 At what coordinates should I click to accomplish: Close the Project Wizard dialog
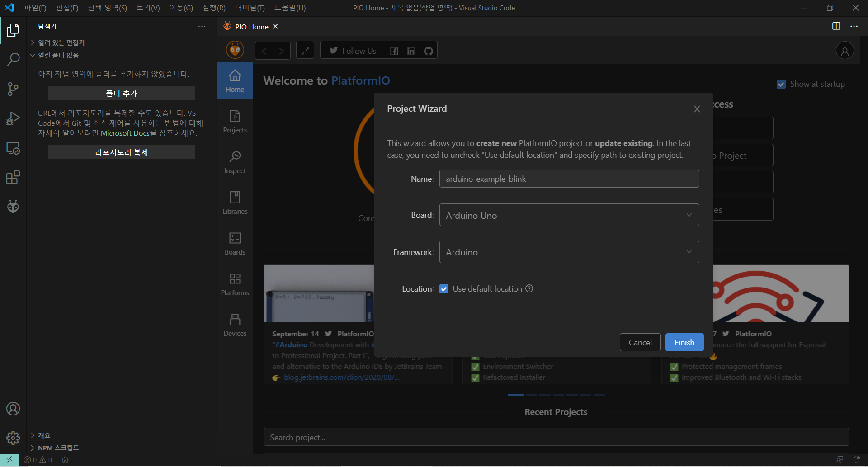697,109
